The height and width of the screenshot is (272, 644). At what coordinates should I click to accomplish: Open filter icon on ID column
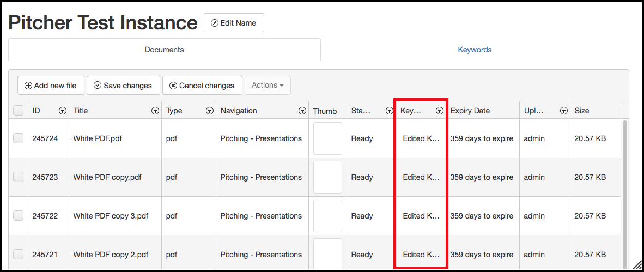point(63,111)
